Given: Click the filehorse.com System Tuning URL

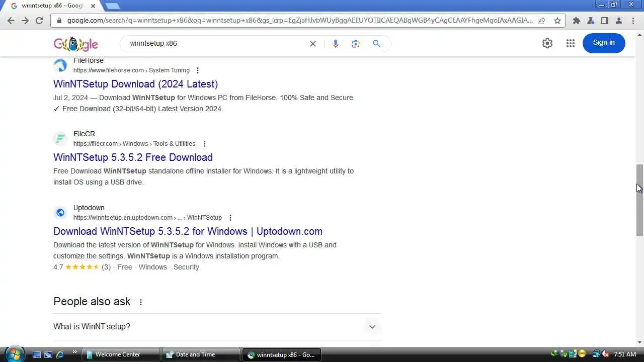Looking at the screenshot, I should pos(131,70).
